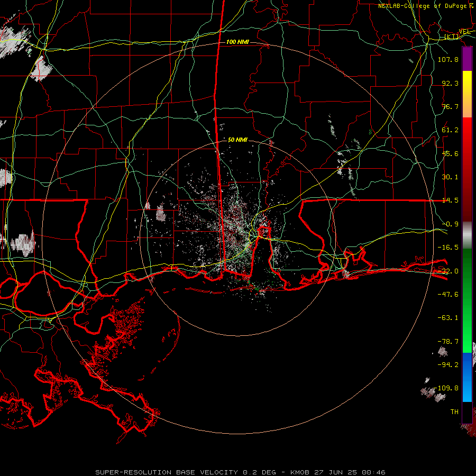Click the -78.7 value on velocity scale
The image size is (476, 476).
click(x=448, y=342)
